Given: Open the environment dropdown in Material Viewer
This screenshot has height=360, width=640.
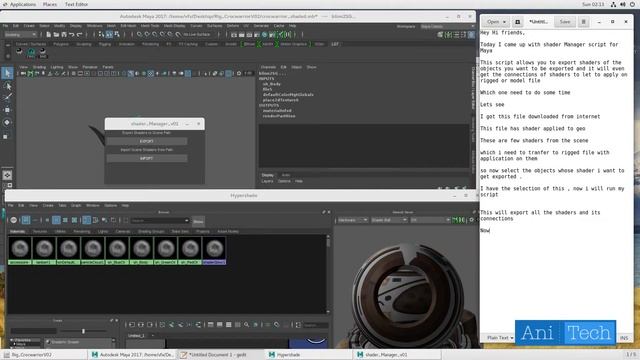Looking at the screenshot, I should (x=430, y=220).
